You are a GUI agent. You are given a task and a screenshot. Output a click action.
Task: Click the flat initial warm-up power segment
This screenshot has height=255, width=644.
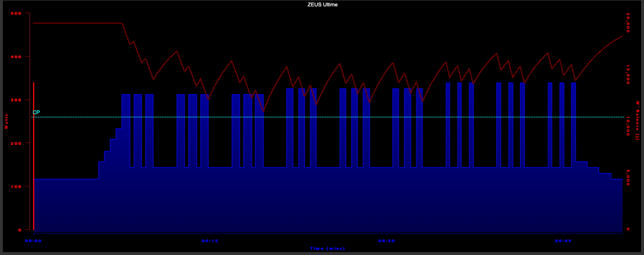pos(66,203)
